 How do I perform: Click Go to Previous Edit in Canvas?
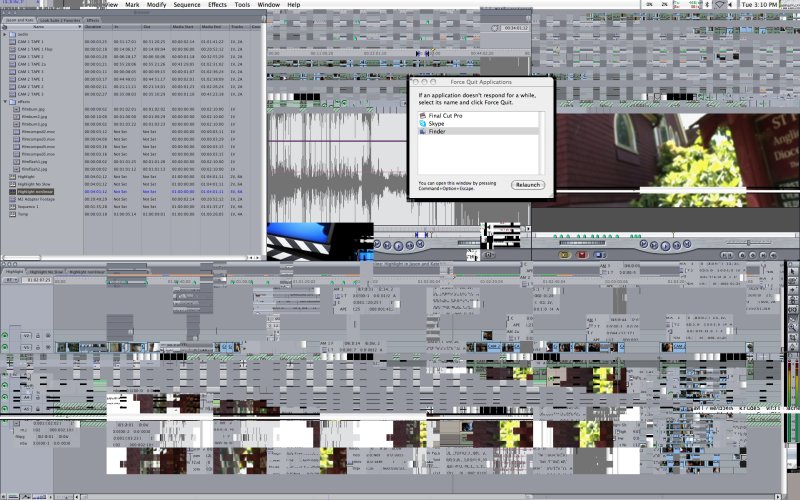(x=644, y=244)
